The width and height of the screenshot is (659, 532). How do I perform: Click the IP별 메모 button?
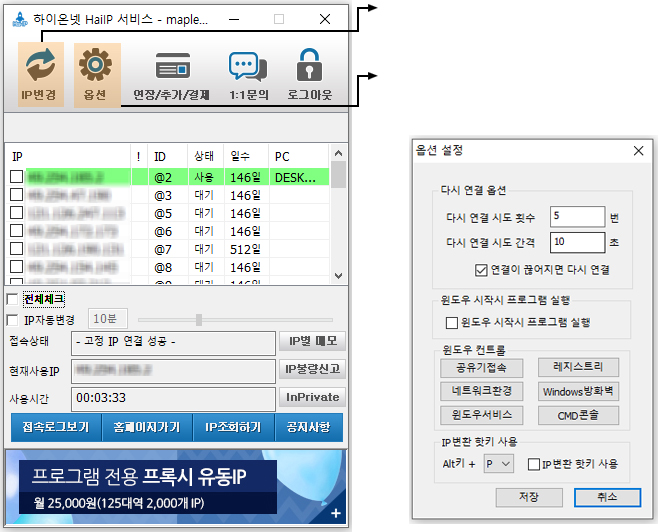coord(312,341)
